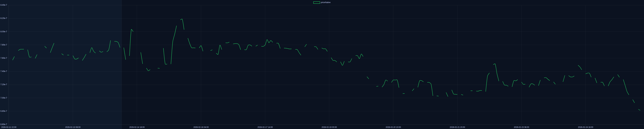This screenshot has height=129, width=644.
Task: Click the 8.40e-7 y-axis label
Action: [4, 5]
